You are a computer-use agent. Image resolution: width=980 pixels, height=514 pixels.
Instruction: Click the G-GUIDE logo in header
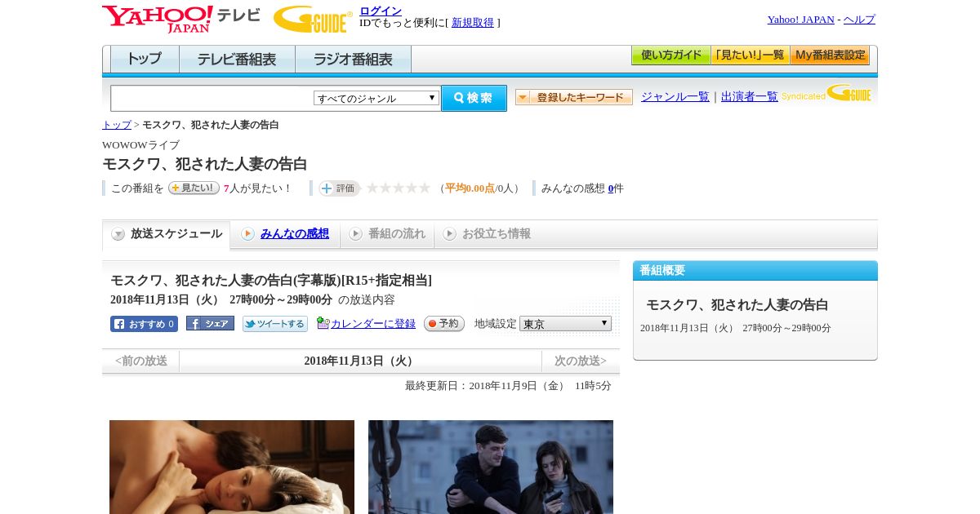point(313,19)
